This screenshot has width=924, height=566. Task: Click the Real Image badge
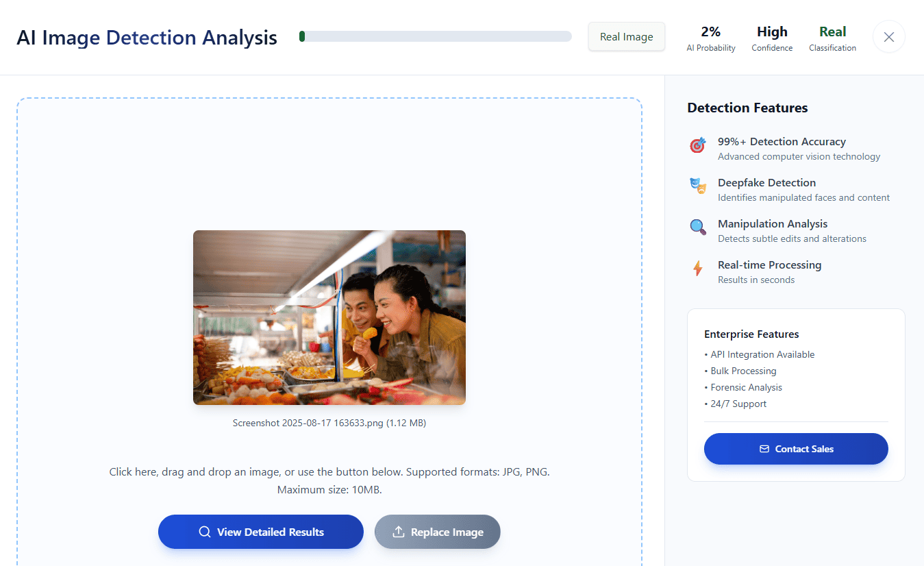click(627, 37)
